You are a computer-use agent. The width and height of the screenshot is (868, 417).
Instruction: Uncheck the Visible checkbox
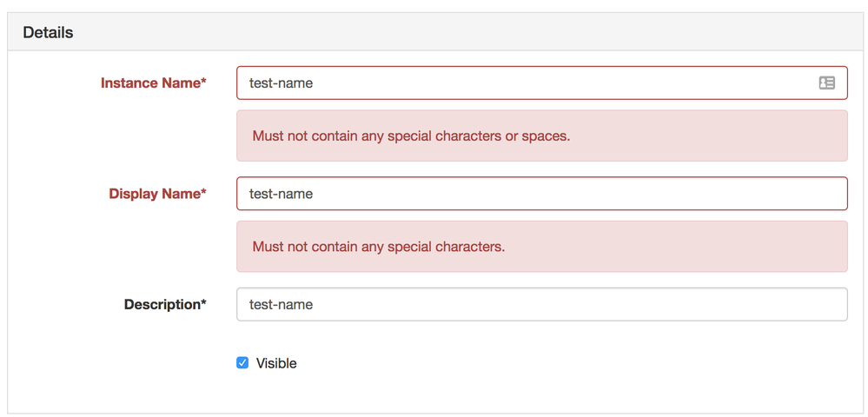point(242,363)
